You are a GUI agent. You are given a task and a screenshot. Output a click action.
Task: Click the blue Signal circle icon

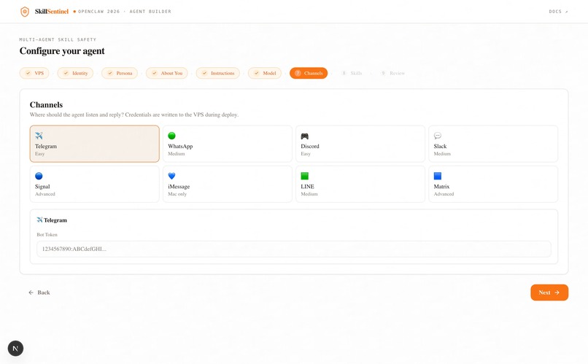tap(39, 176)
